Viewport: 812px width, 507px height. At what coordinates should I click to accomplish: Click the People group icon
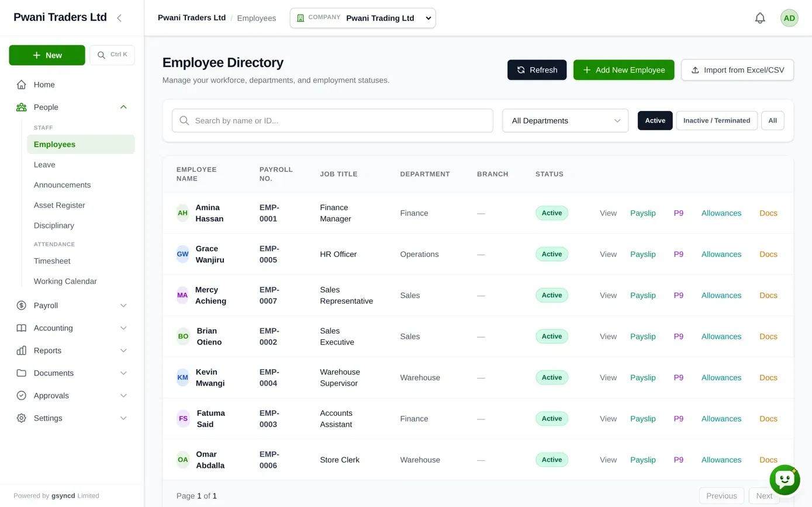click(22, 107)
